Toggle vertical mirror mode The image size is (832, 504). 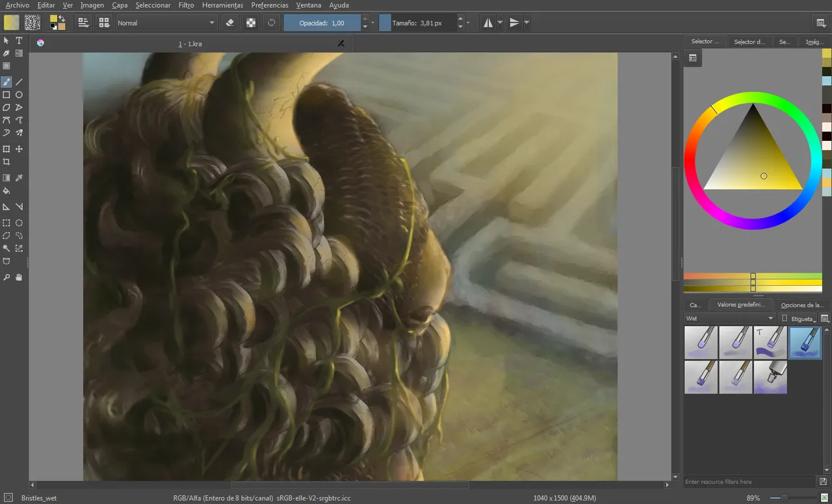tap(514, 23)
